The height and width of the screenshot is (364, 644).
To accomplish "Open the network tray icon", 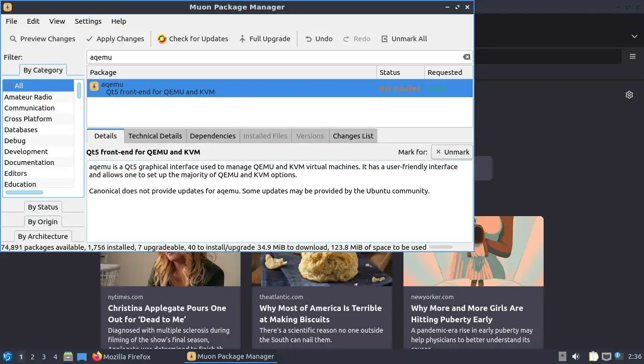I will tap(606, 356).
